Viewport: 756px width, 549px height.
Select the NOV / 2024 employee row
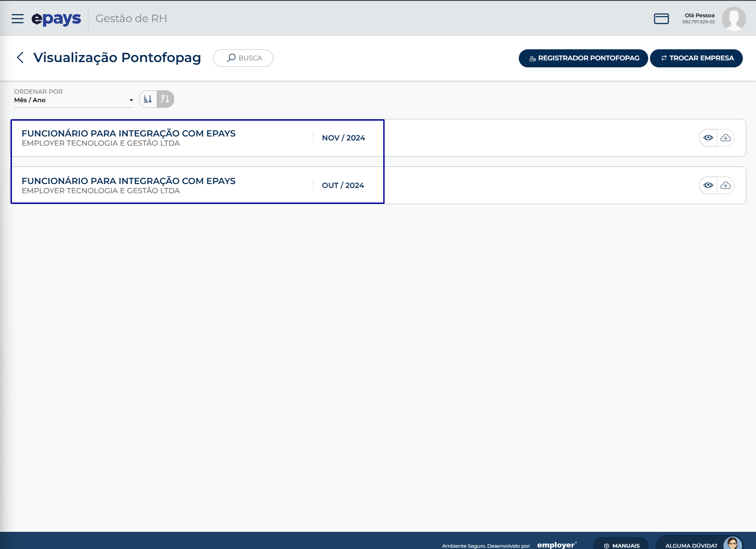click(x=378, y=138)
